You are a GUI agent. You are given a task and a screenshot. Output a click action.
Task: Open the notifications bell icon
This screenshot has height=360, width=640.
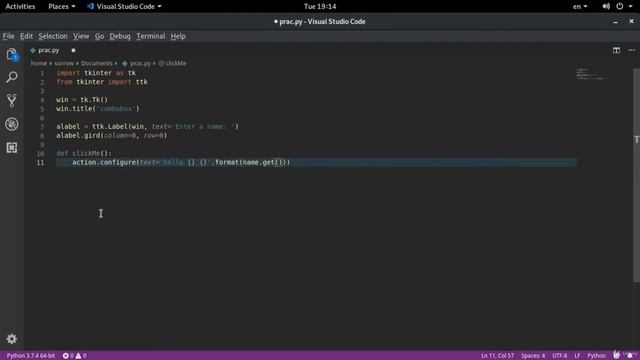630,356
